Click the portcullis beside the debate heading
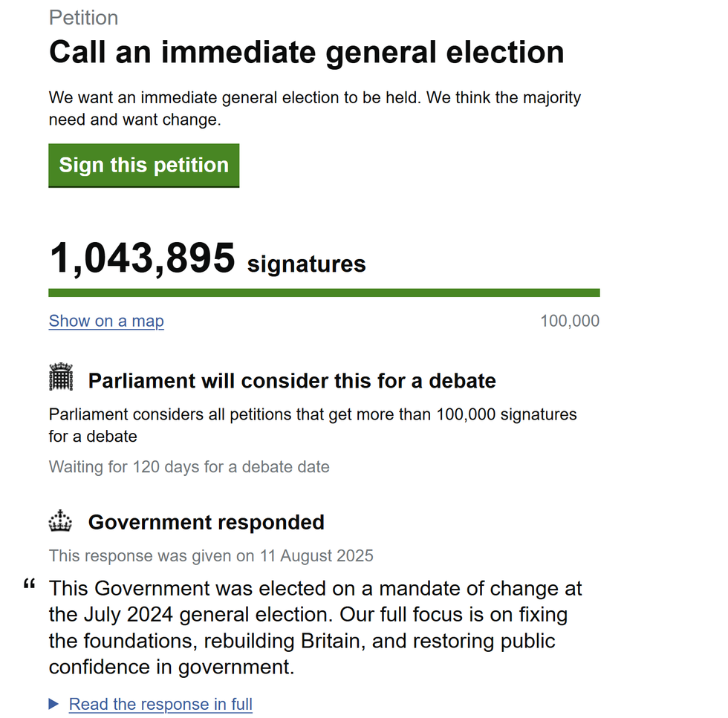Screen dimensions: 728x718 click(x=61, y=378)
